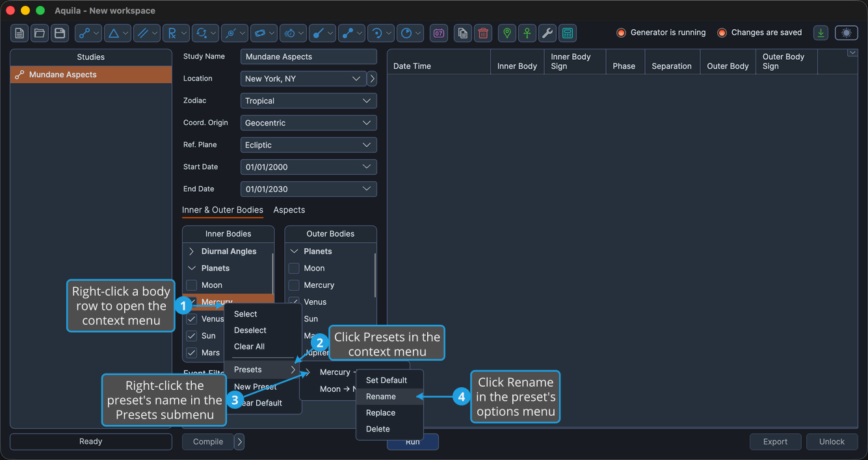
Task: Click the dotted circle with slash icon
Action: point(235,33)
